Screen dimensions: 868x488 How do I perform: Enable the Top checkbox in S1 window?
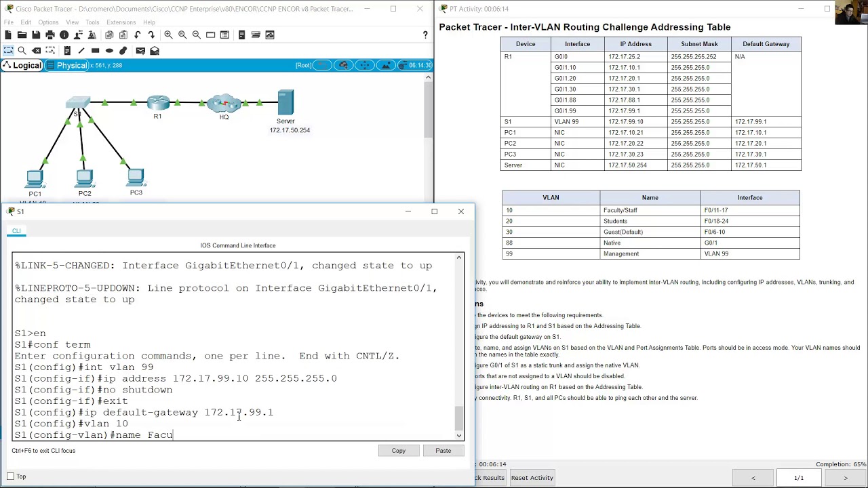click(x=10, y=476)
